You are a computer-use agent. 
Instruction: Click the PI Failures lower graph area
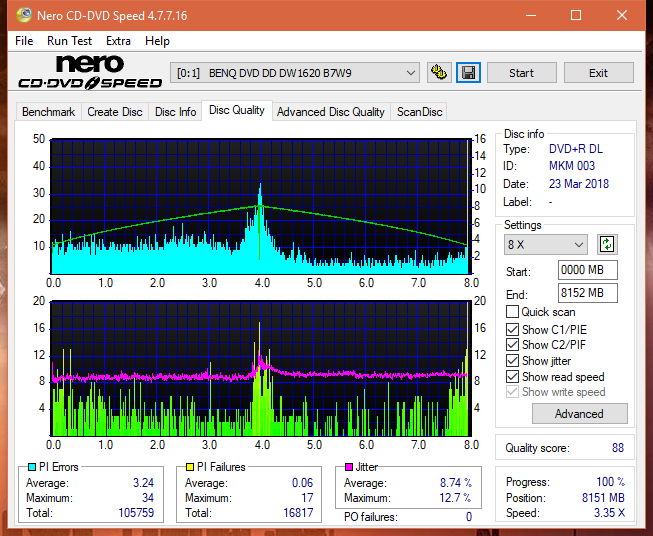tap(260, 369)
